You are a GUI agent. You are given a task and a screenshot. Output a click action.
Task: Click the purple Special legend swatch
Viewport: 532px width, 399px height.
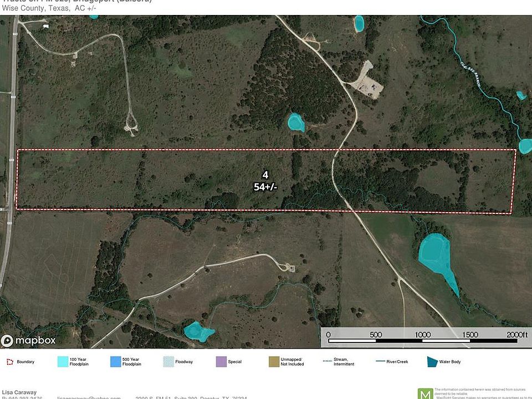221,362
